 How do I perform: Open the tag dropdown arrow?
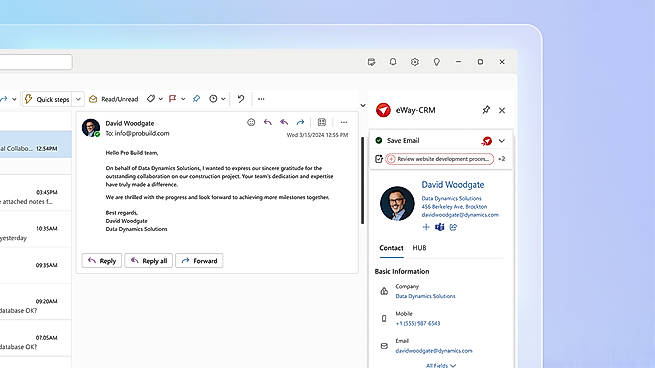click(161, 99)
